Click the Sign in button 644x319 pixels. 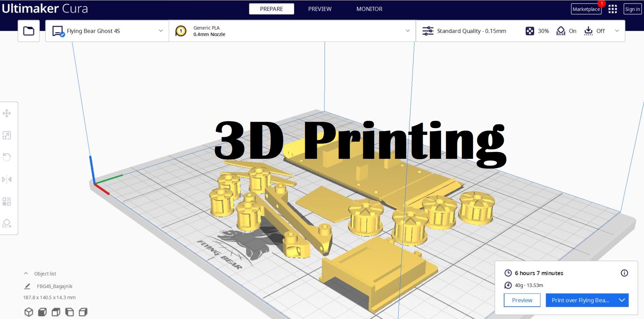click(633, 9)
